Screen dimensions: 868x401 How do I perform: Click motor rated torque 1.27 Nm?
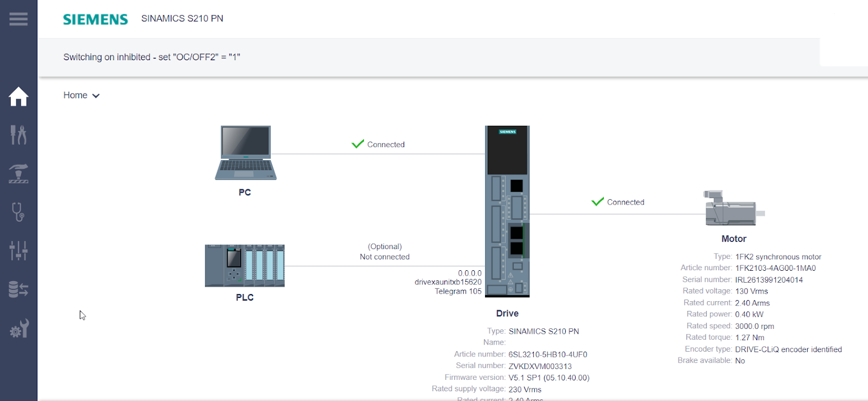(750, 338)
